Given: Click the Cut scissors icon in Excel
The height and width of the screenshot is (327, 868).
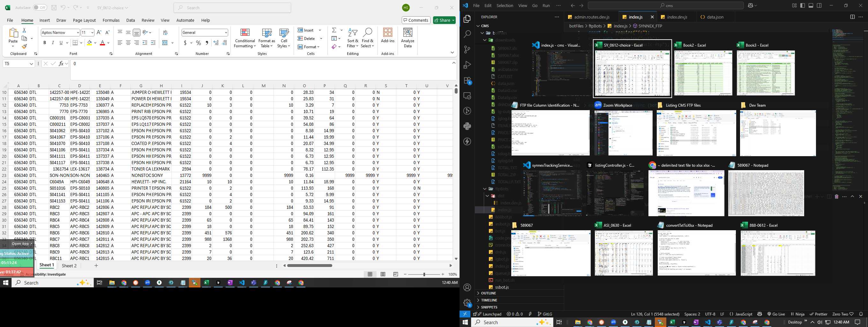Looking at the screenshot, I should click(x=24, y=30).
